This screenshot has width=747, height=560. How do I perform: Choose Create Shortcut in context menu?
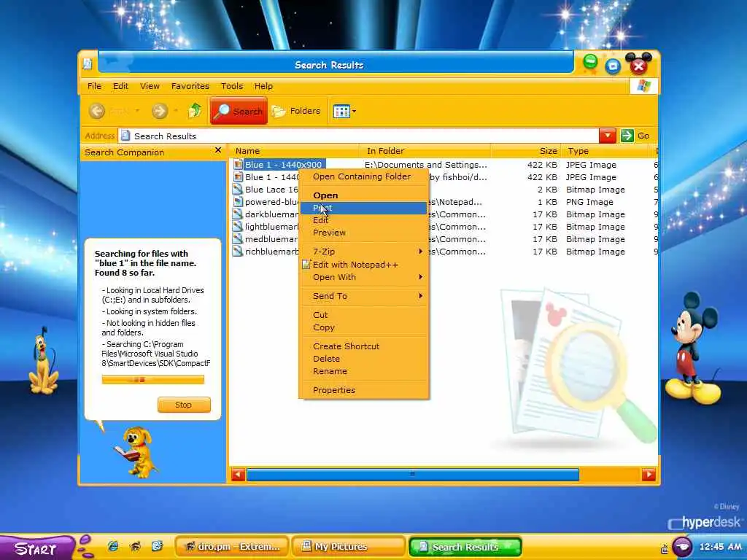click(364, 346)
